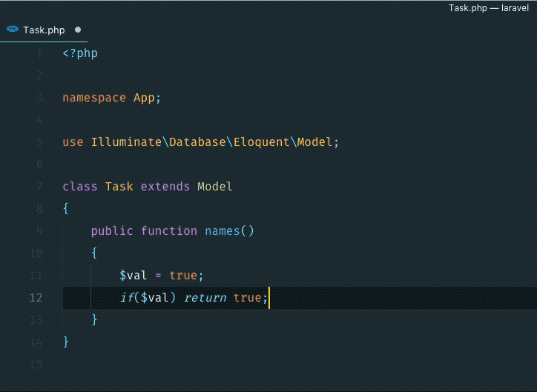Click the window title 'Task.php — laravel'

tap(488, 8)
